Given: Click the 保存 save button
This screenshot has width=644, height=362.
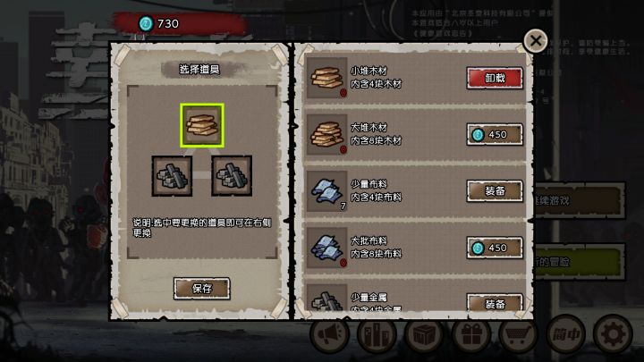Looking at the screenshot, I should click(x=201, y=288).
